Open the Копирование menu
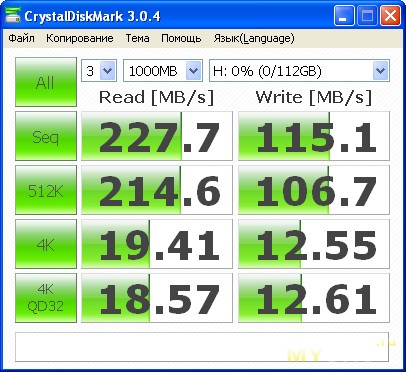 (x=80, y=38)
